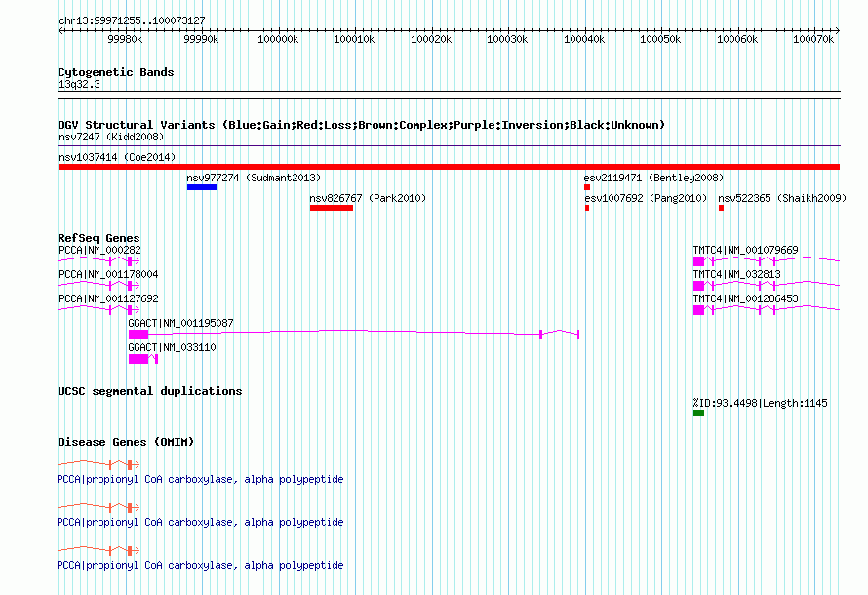Click the TMTC4 NM_001286453 magenta exon block
The height and width of the screenshot is (595, 868).
(698, 310)
